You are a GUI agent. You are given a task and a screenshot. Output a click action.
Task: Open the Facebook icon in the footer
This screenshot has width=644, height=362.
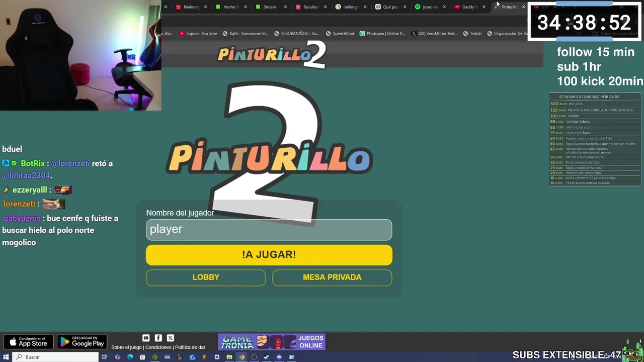pos(158,338)
